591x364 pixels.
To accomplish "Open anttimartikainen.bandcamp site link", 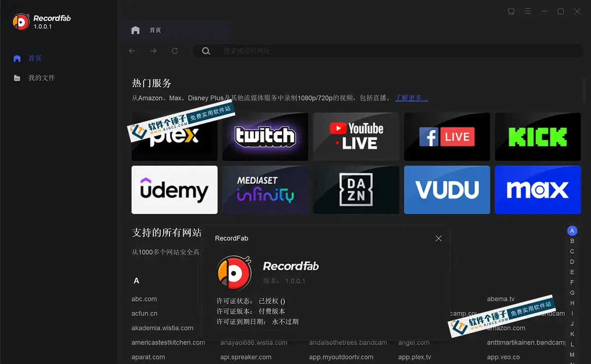I will click(526, 342).
